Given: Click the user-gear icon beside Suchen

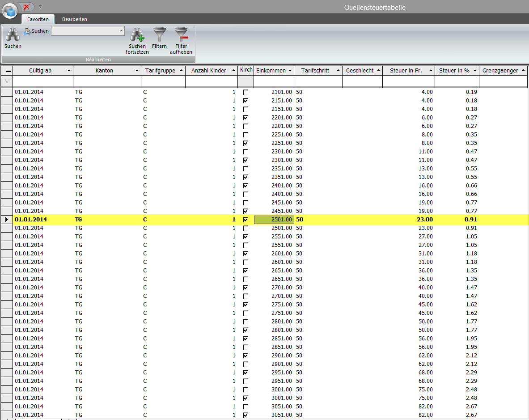Looking at the screenshot, I should pyautogui.click(x=27, y=31).
